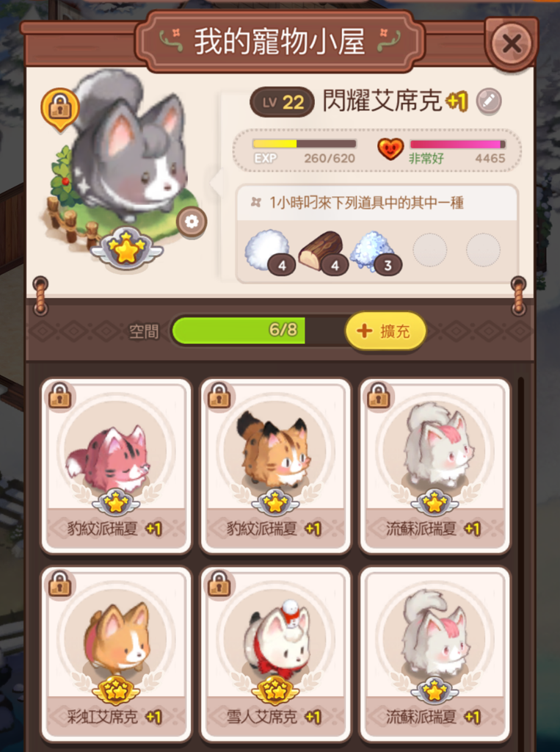Toggle lock on pink 豹紋派瑞夏 card
Viewport: 560px width, 752px height.
click(60, 397)
